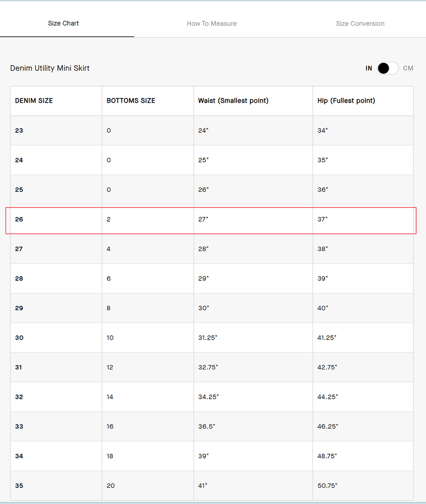Click the 27" waist value

pyautogui.click(x=203, y=219)
